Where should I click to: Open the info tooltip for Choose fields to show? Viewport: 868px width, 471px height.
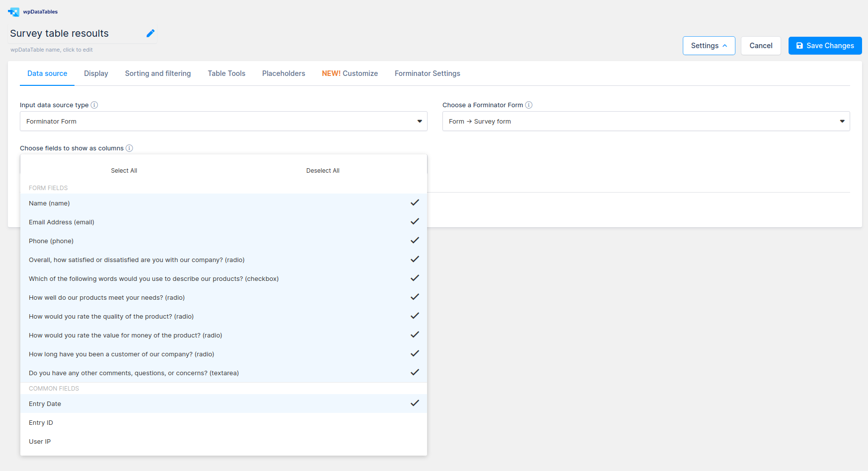130,148
